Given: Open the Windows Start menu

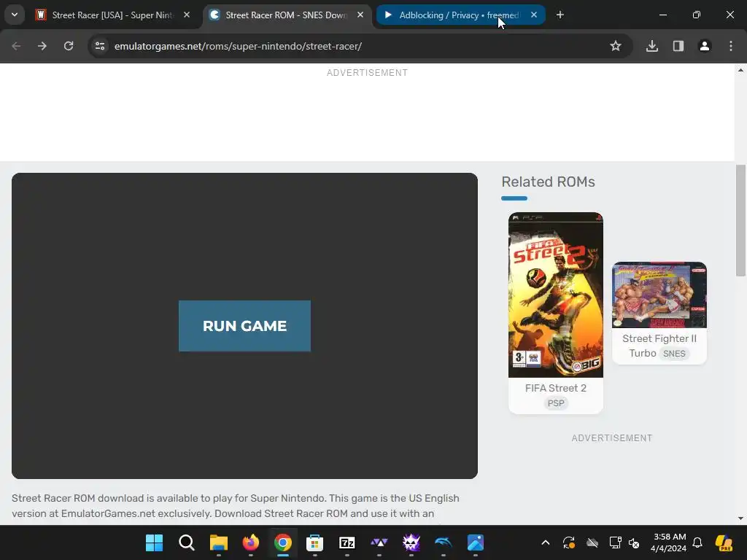Looking at the screenshot, I should click(155, 542).
